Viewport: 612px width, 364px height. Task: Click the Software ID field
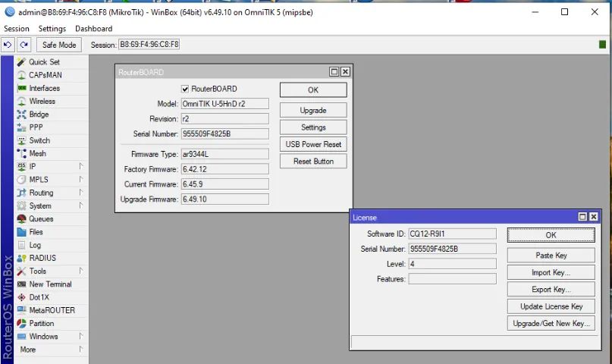(453, 234)
